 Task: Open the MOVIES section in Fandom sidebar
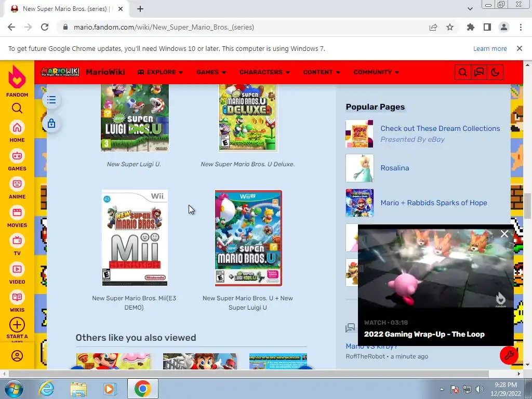17,217
